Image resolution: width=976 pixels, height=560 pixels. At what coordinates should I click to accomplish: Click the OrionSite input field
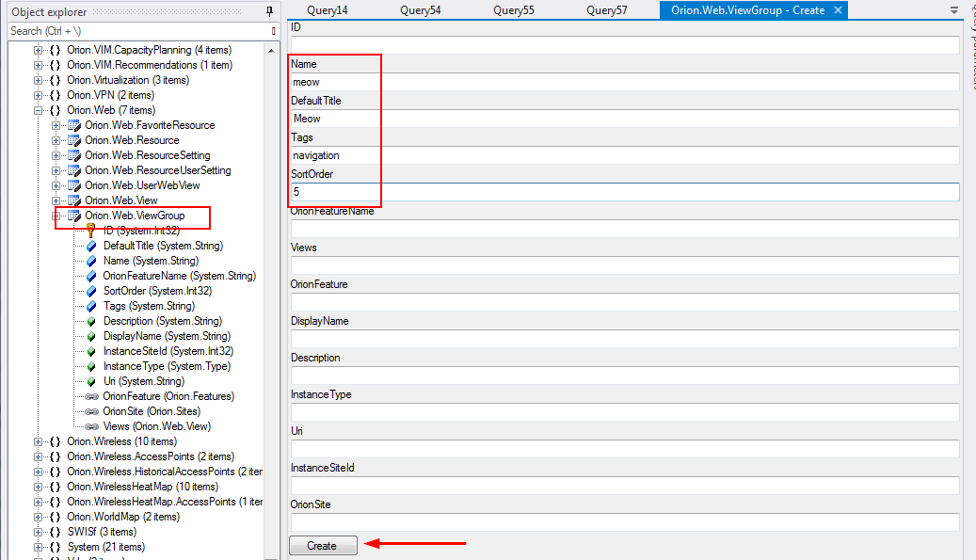point(625,522)
